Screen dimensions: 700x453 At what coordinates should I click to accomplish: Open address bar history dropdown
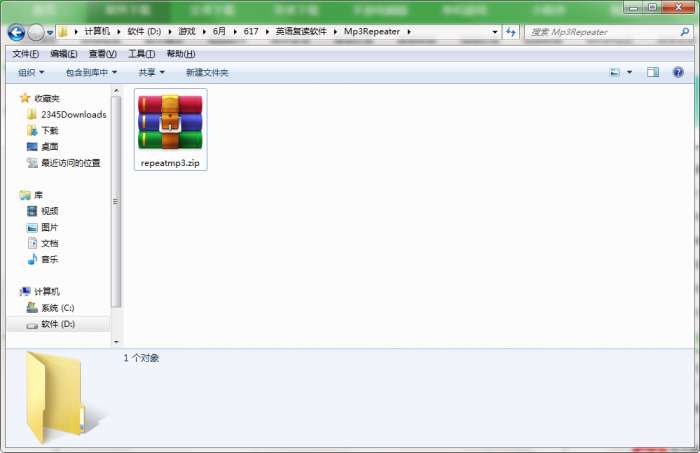click(x=495, y=32)
